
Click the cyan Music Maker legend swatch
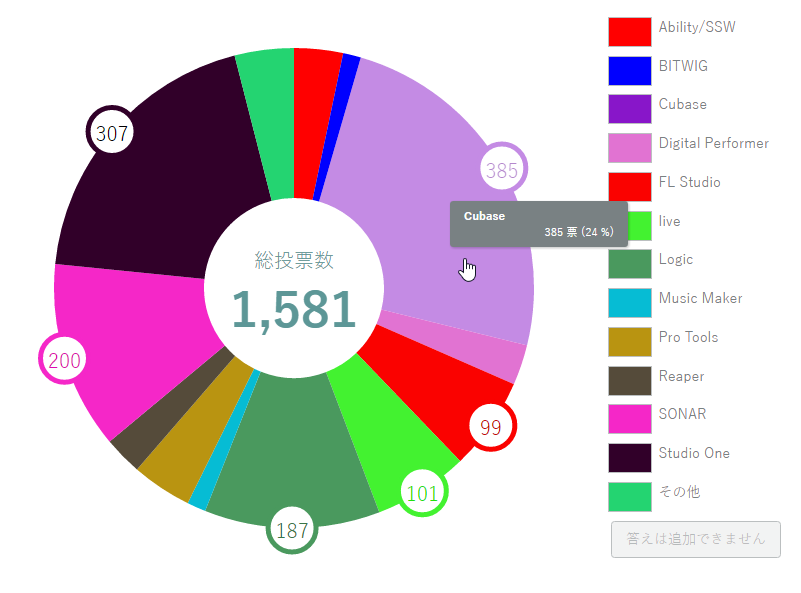pyautogui.click(x=629, y=303)
